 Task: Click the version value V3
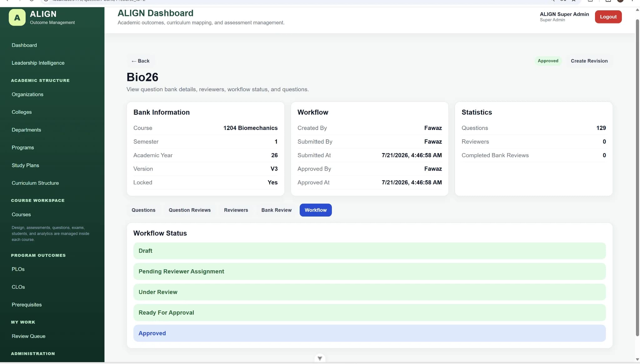[274, 169]
